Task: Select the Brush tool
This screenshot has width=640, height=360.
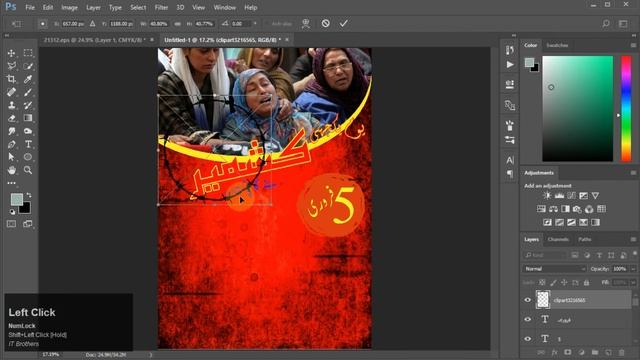Action: click(x=28, y=92)
